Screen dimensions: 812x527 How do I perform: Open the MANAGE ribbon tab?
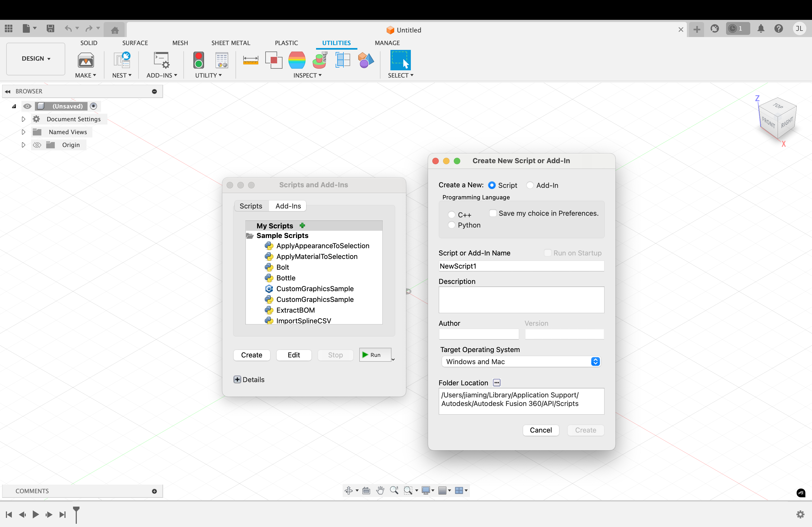(x=387, y=43)
